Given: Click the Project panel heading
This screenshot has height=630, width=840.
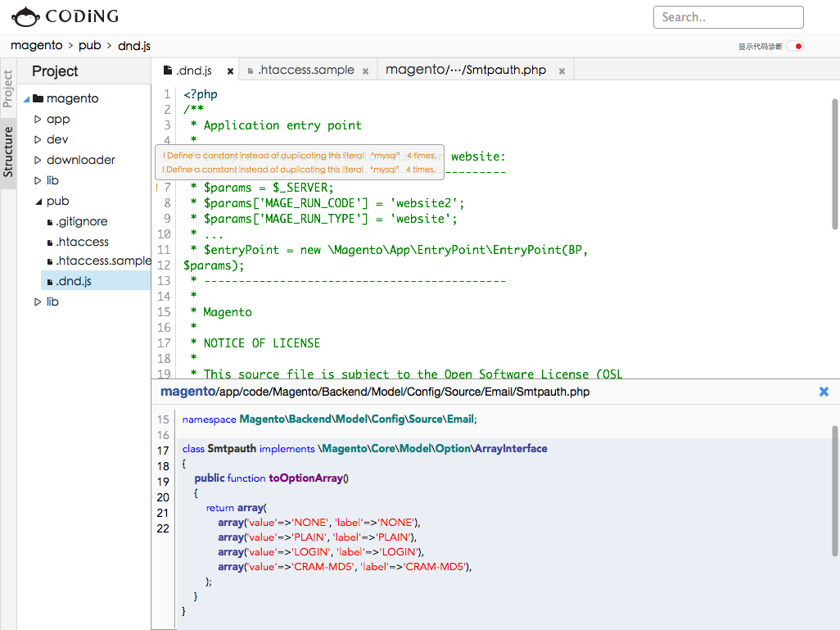Looking at the screenshot, I should tap(55, 70).
